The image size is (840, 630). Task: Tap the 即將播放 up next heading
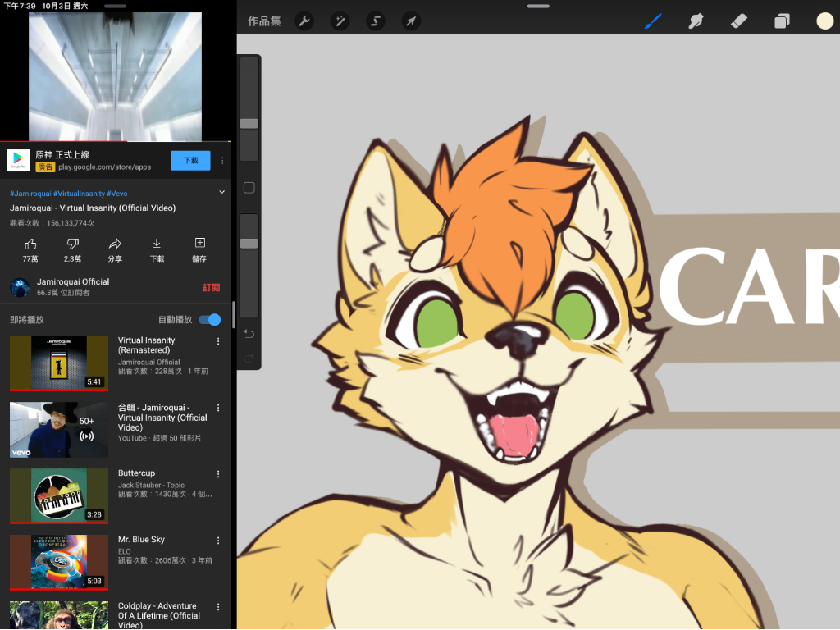(x=27, y=320)
